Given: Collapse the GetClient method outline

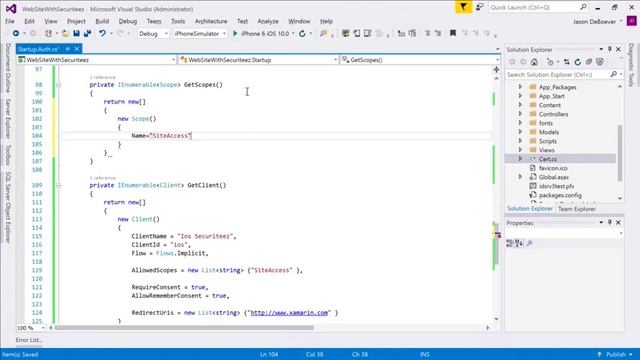Looking at the screenshot, I should (x=58, y=185).
